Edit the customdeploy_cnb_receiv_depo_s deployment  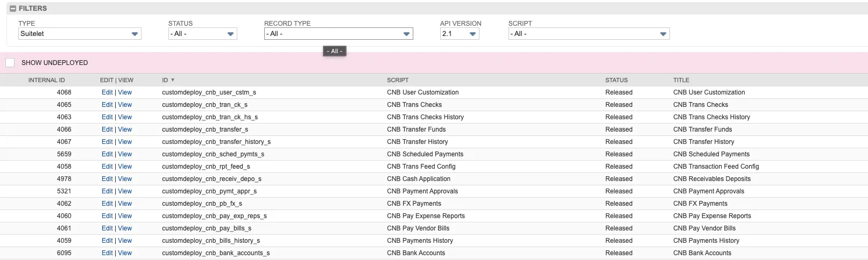coord(107,179)
